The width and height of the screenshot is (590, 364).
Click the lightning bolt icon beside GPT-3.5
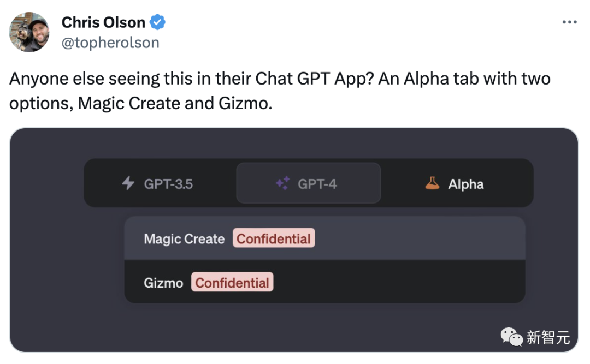pos(128,183)
